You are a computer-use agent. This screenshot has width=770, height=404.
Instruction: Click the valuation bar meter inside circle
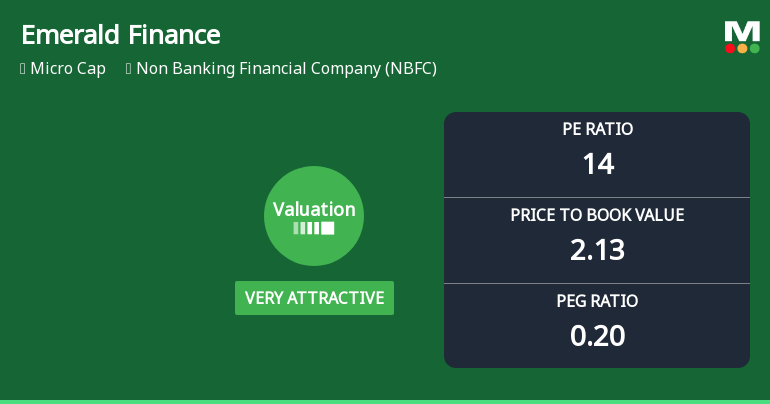click(x=314, y=228)
